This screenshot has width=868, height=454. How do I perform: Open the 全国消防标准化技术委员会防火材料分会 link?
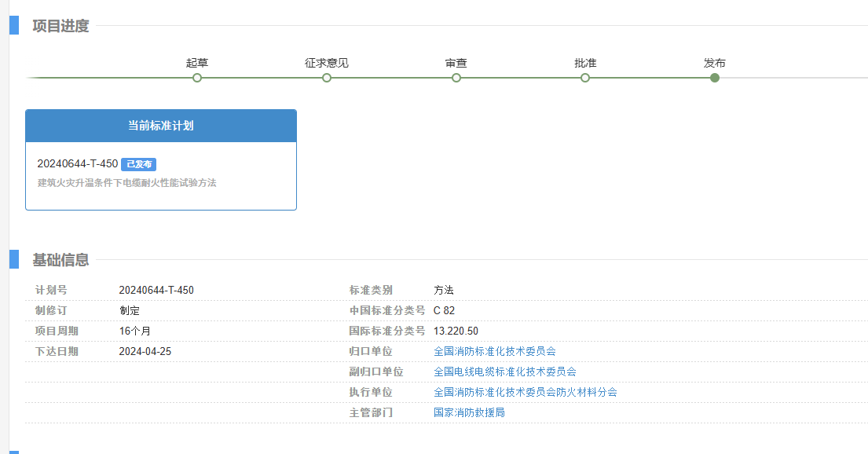[x=526, y=392]
